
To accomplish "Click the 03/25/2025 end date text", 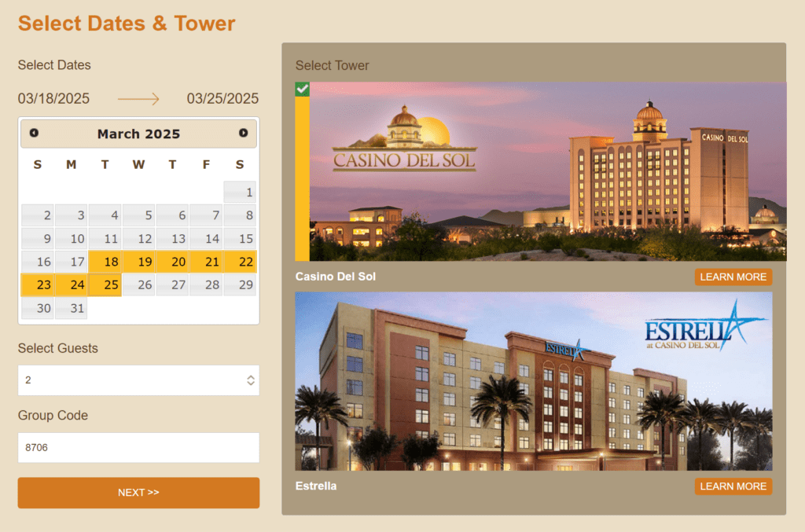I will (x=222, y=99).
